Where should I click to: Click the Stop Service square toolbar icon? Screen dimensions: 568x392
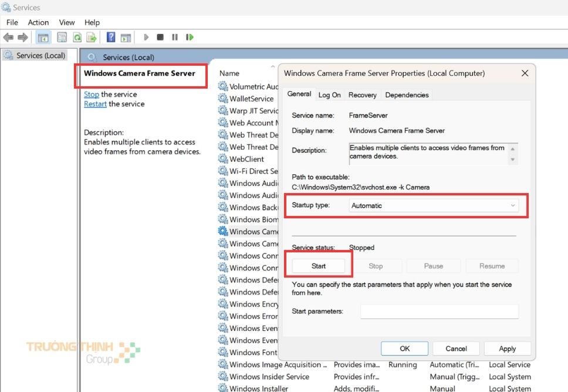point(160,38)
